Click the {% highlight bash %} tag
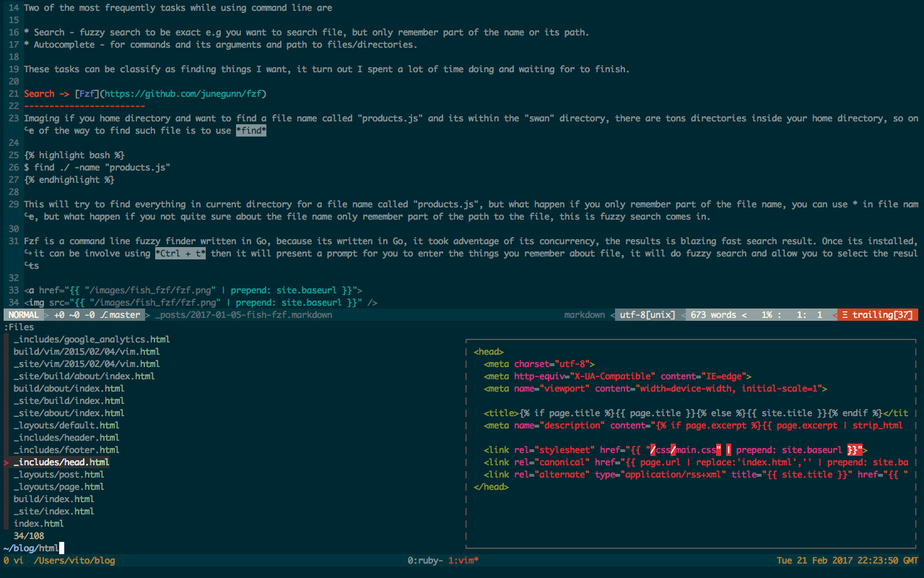Viewport: 924px width, 578px height. (74, 155)
